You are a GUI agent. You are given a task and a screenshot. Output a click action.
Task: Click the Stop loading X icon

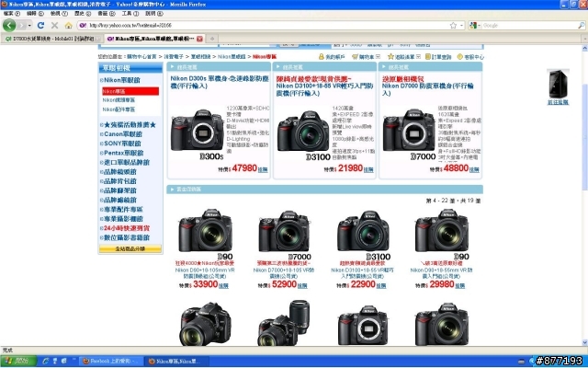pos(54,25)
